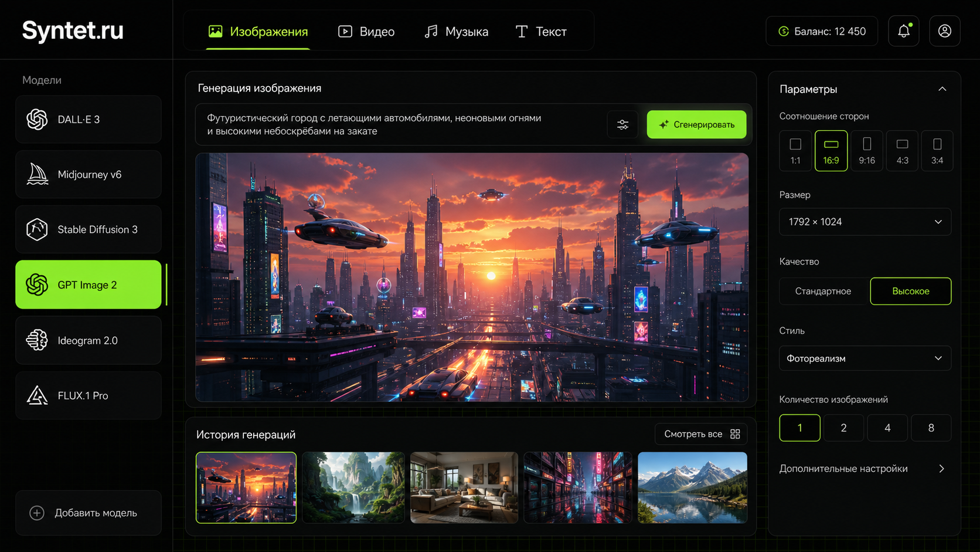This screenshot has height=552, width=980.
Task: Select the GPT Image 2 model
Action: tap(89, 285)
